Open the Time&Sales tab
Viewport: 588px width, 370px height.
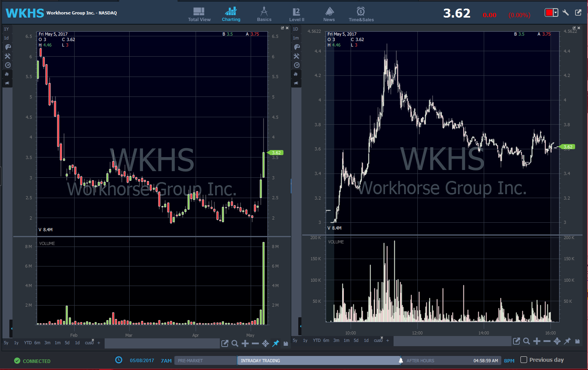click(361, 14)
